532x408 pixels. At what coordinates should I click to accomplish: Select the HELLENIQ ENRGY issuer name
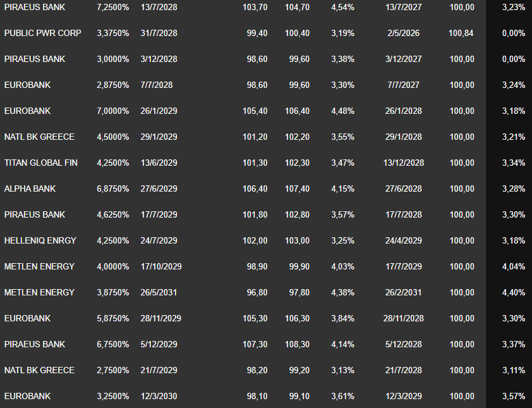tap(40, 240)
